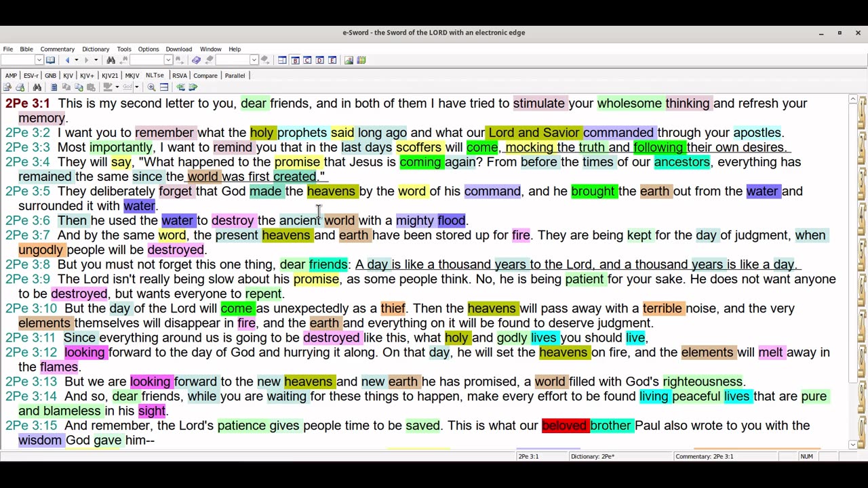Screen dimensions: 868x488
Task: Open the Window menu
Action: click(211, 49)
